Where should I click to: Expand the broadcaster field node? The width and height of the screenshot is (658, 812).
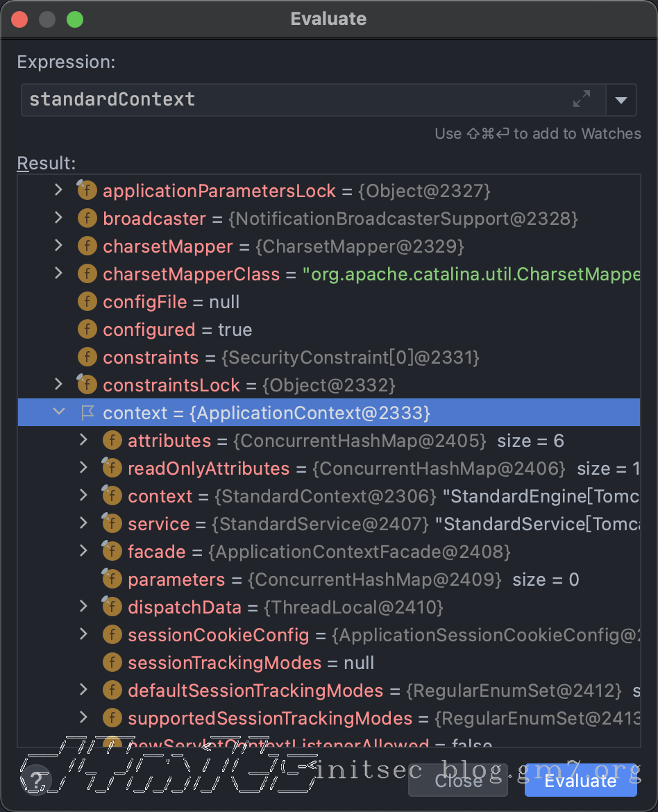[59, 218]
